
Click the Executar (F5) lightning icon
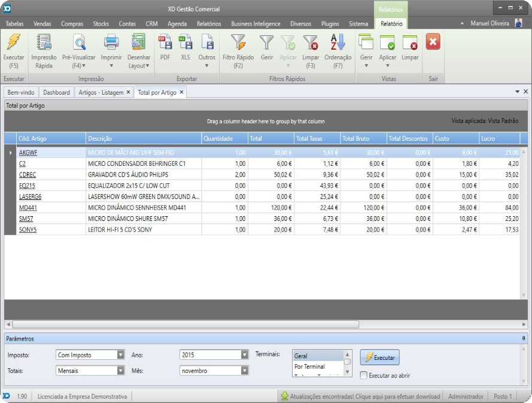[x=13, y=44]
